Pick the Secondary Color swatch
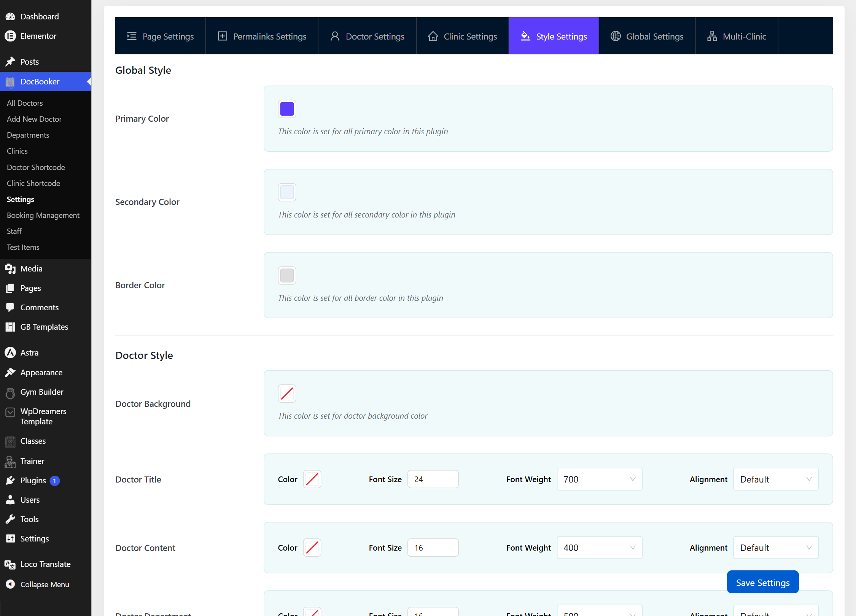The height and width of the screenshot is (616, 856). (287, 192)
